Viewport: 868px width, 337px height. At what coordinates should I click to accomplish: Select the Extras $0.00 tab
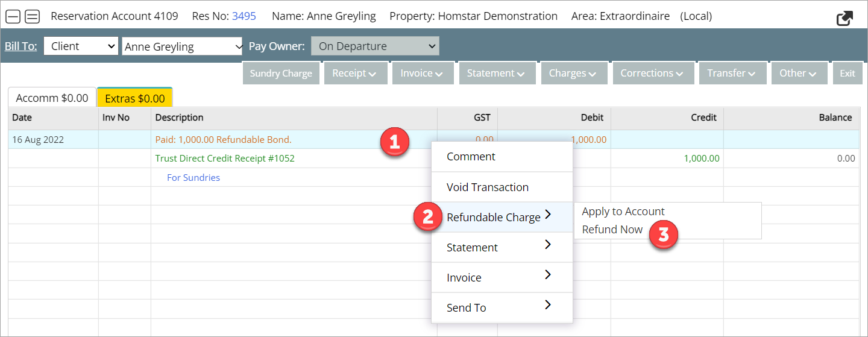[134, 98]
